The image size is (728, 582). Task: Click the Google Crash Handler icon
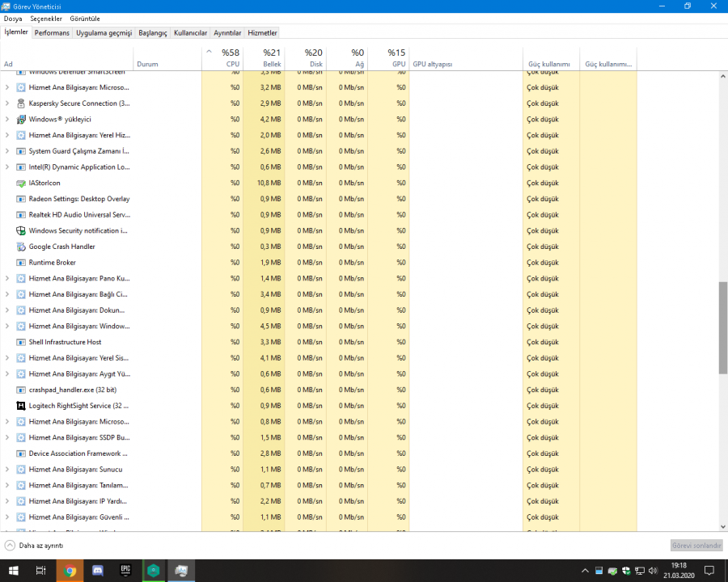click(20, 247)
